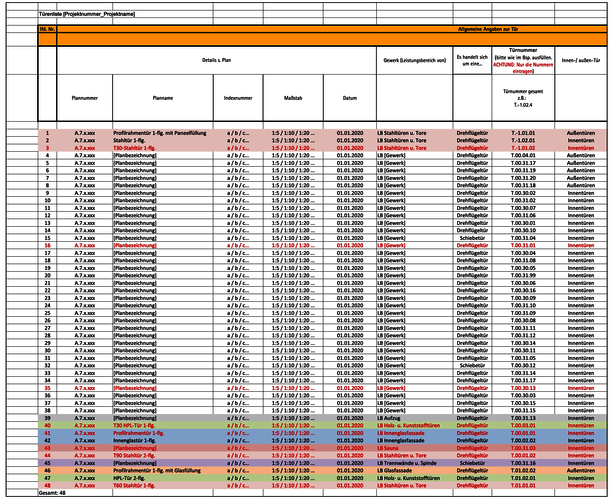612x500 pixels.
Task: Click the 'Es handelt sich um eine...' header
Action: coord(472,60)
